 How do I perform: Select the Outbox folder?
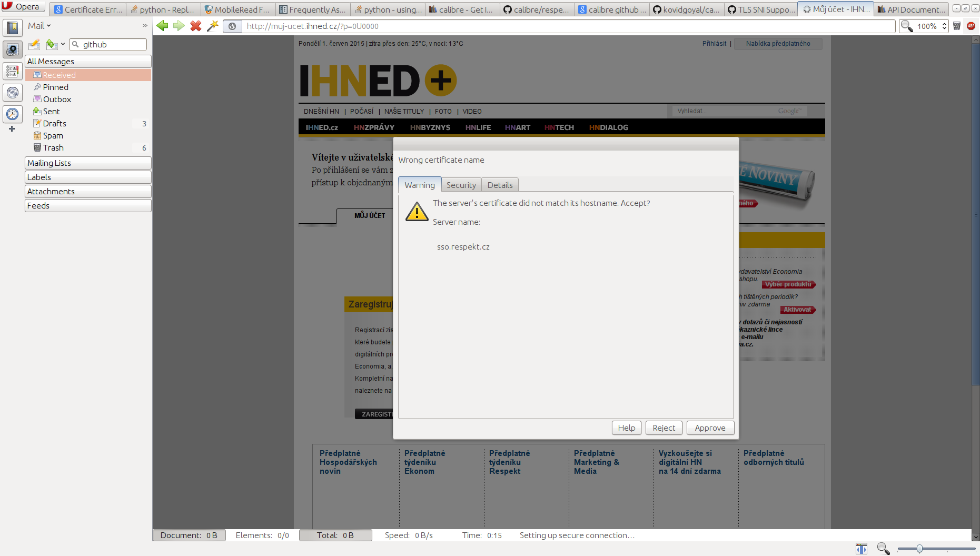tap(88, 100)
